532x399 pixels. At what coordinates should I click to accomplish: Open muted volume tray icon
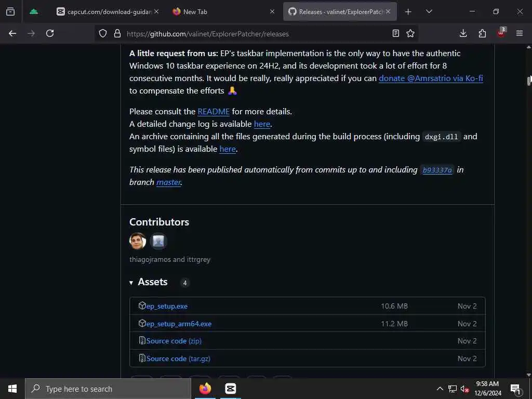click(x=465, y=389)
